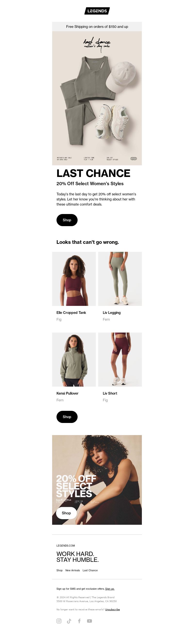
Task: Click the footer Shop link
Action: click(x=59, y=570)
